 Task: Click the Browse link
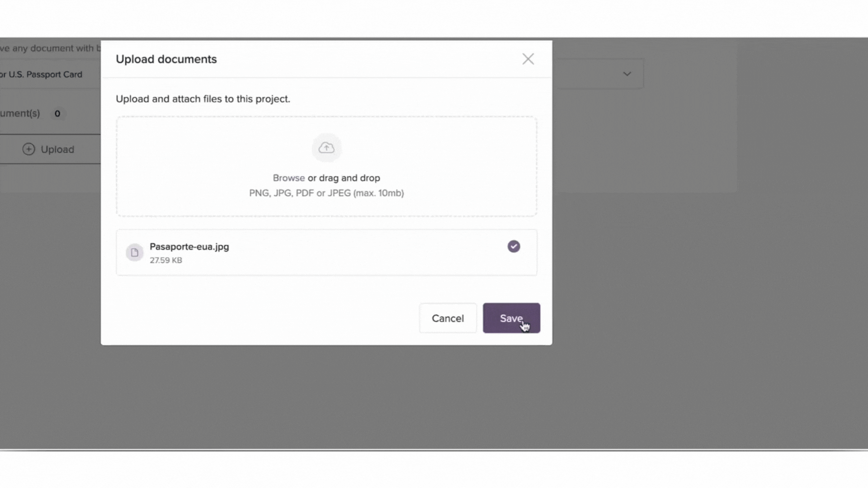[x=288, y=178]
